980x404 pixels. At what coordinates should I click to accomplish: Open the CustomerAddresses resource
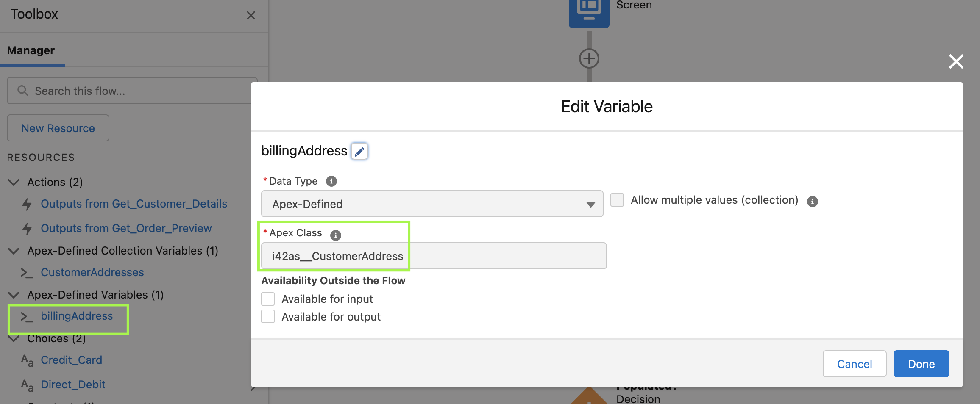click(92, 273)
